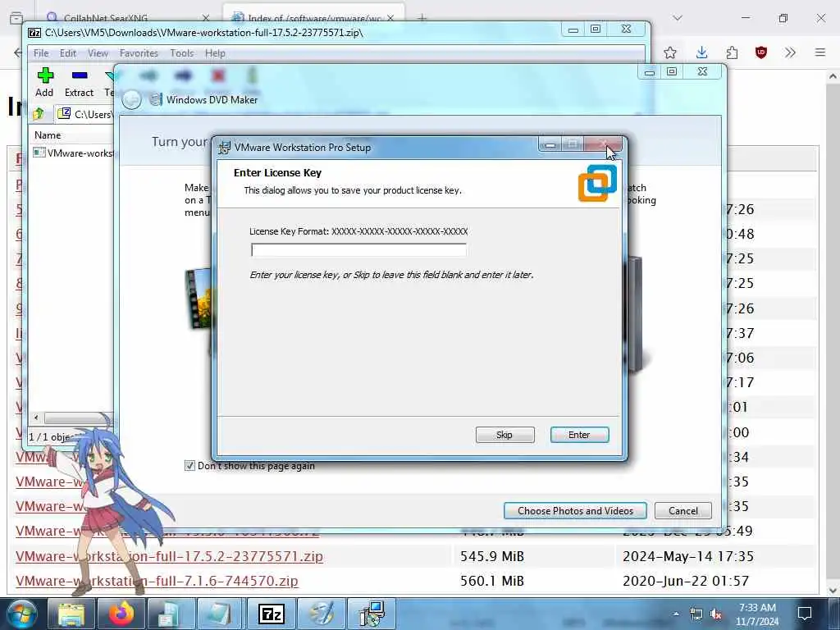Click Choose Photos and Videos button

point(575,510)
